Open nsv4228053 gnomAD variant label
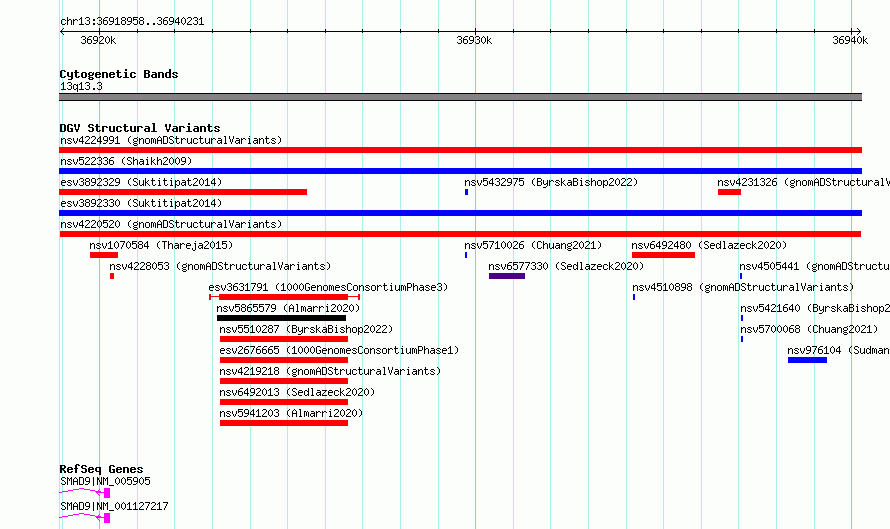 220,266
